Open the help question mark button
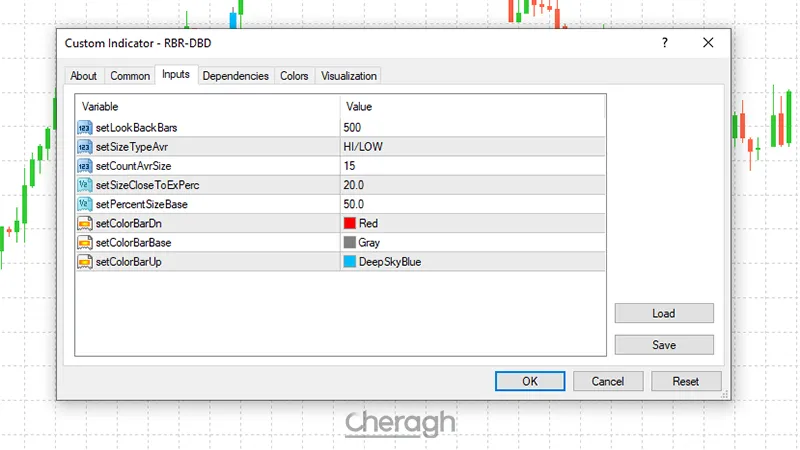The image size is (800, 450). 665,43
